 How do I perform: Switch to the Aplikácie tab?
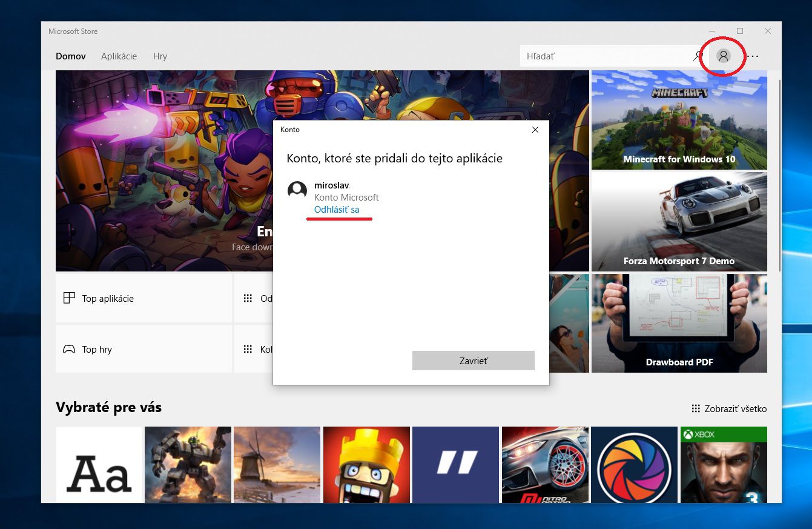point(119,56)
